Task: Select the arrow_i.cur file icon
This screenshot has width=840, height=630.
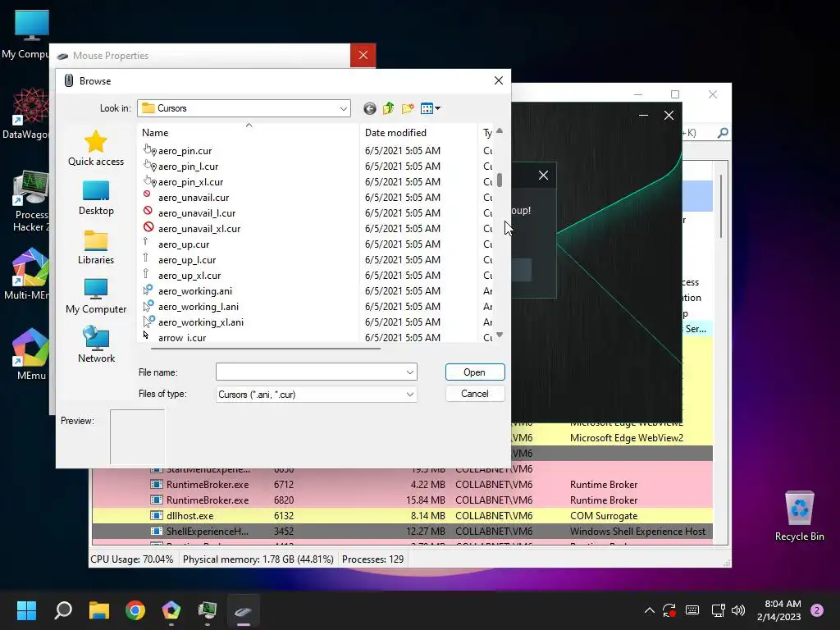Action: tap(146, 336)
